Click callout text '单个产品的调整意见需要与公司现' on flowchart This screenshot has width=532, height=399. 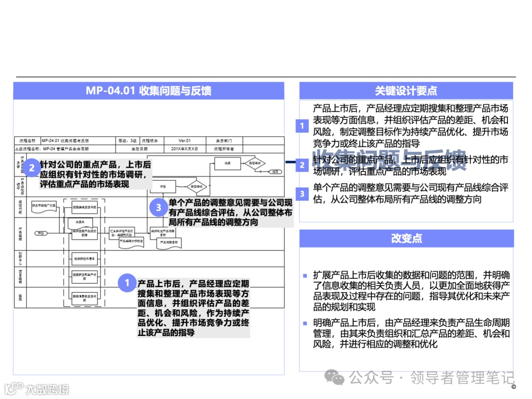click(x=231, y=202)
